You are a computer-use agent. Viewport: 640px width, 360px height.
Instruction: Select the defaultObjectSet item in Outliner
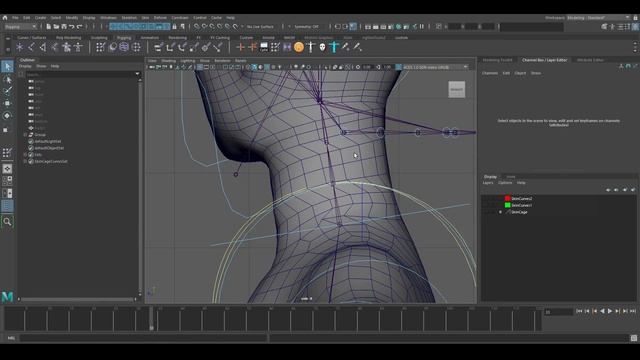pyautogui.click(x=49, y=148)
